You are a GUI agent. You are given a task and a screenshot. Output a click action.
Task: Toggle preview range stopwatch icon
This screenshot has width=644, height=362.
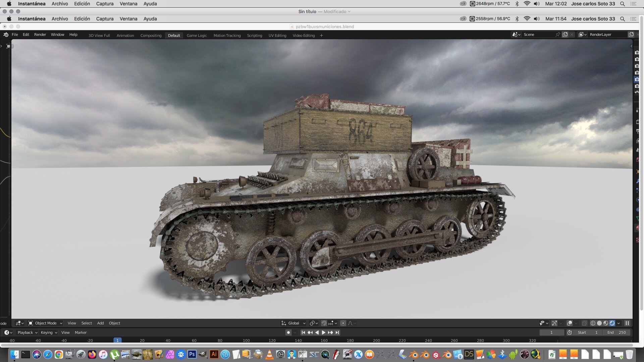[x=570, y=333]
